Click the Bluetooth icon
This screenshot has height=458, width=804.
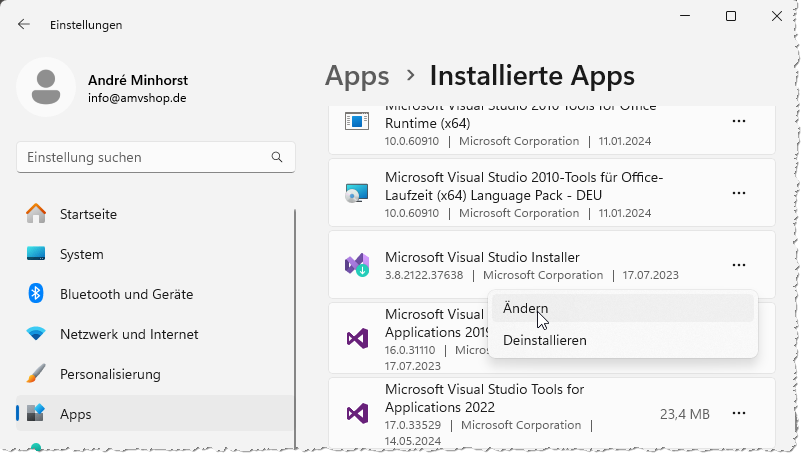(x=36, y=293)
